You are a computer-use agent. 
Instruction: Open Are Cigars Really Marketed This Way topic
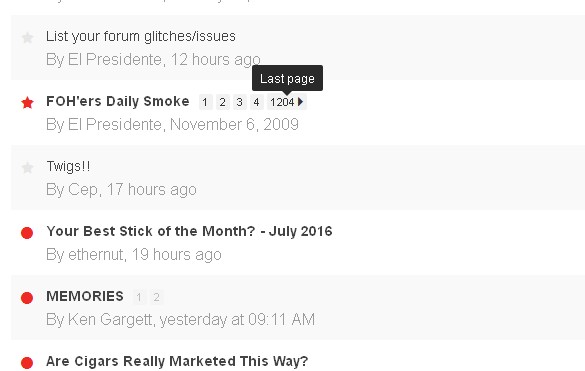pos(177,361)
